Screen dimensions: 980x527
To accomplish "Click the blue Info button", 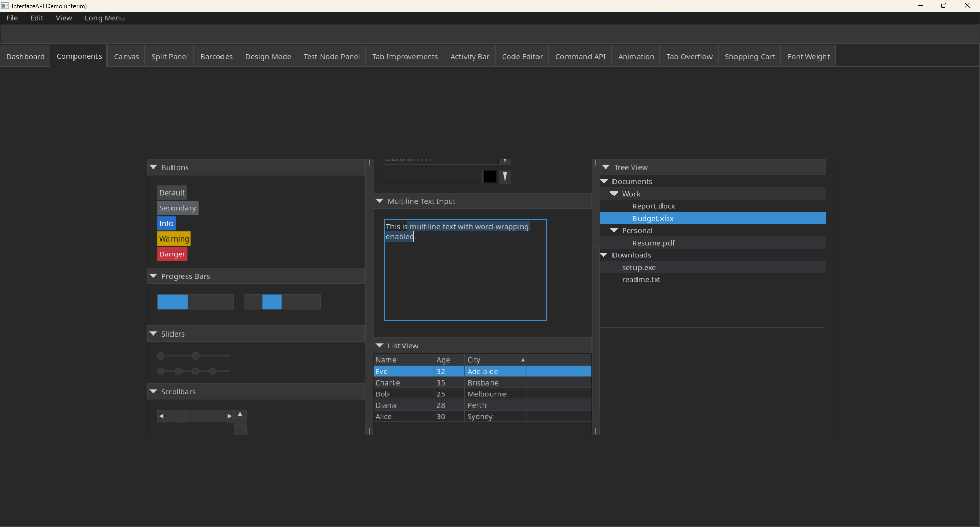I will point(166,224).
